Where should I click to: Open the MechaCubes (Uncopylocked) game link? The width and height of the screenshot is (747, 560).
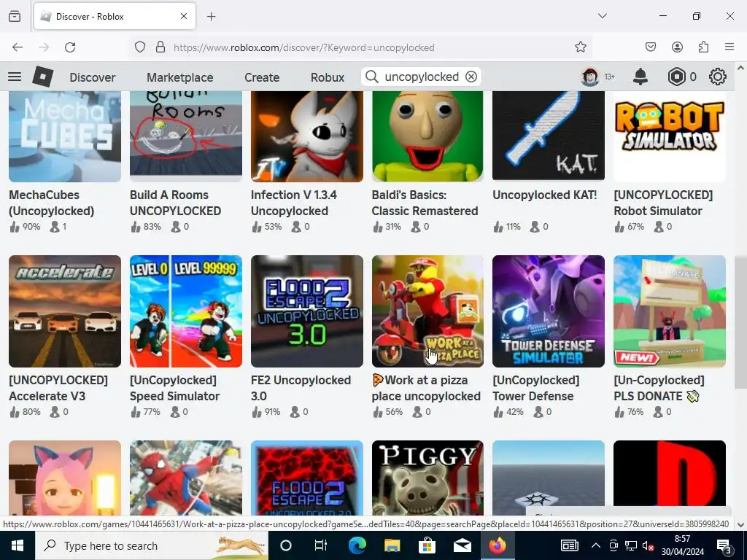[52, 203]
